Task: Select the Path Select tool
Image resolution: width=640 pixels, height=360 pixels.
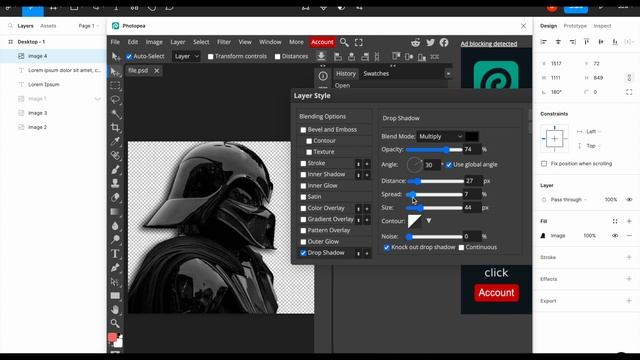Action: pyautogui.click(x=116, y=282)
